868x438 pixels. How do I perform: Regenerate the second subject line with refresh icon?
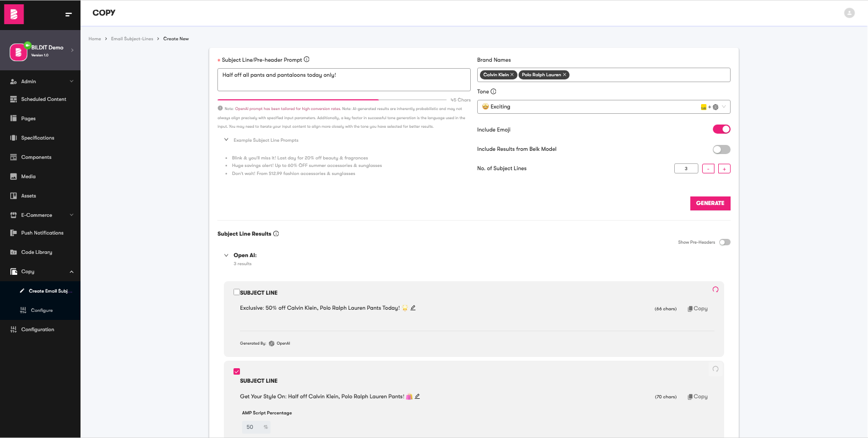pyautogui.click(x=715, y=369)
